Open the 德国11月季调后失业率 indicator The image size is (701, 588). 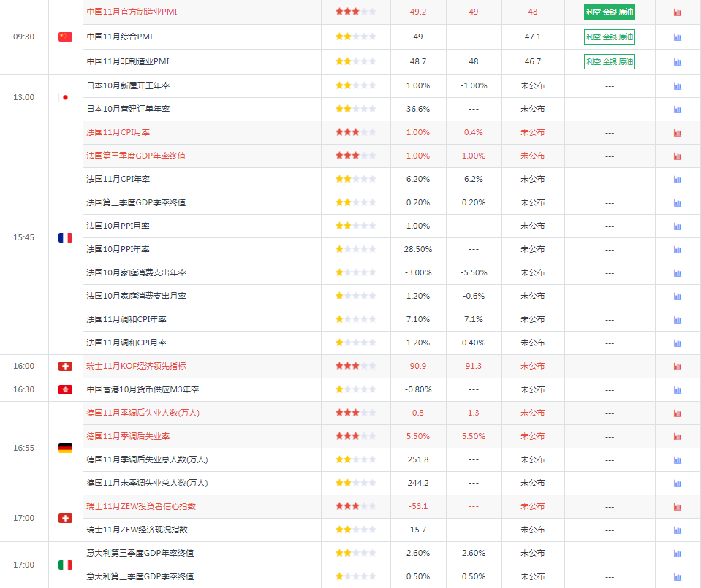[x=128, y=436]
